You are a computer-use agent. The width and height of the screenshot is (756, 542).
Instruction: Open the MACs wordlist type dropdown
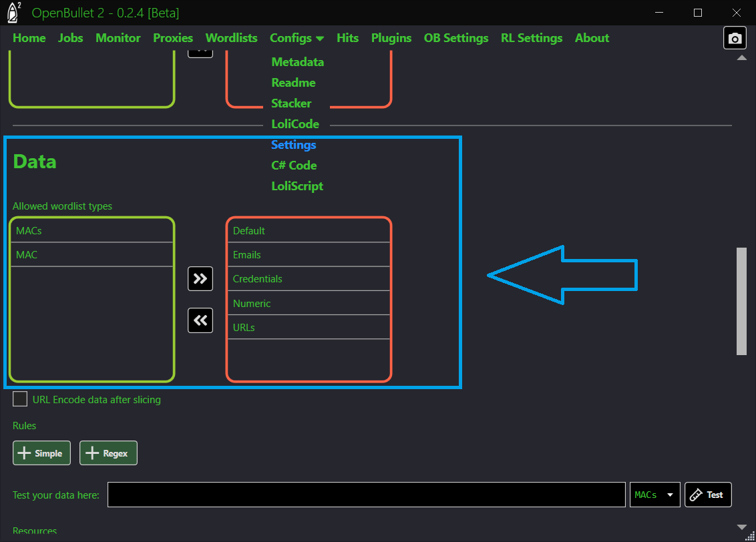654,495
